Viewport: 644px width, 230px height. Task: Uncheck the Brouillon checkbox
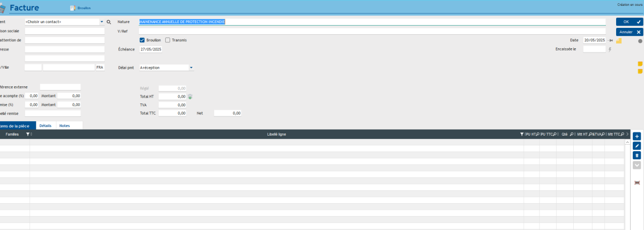[x=142, y=40]
